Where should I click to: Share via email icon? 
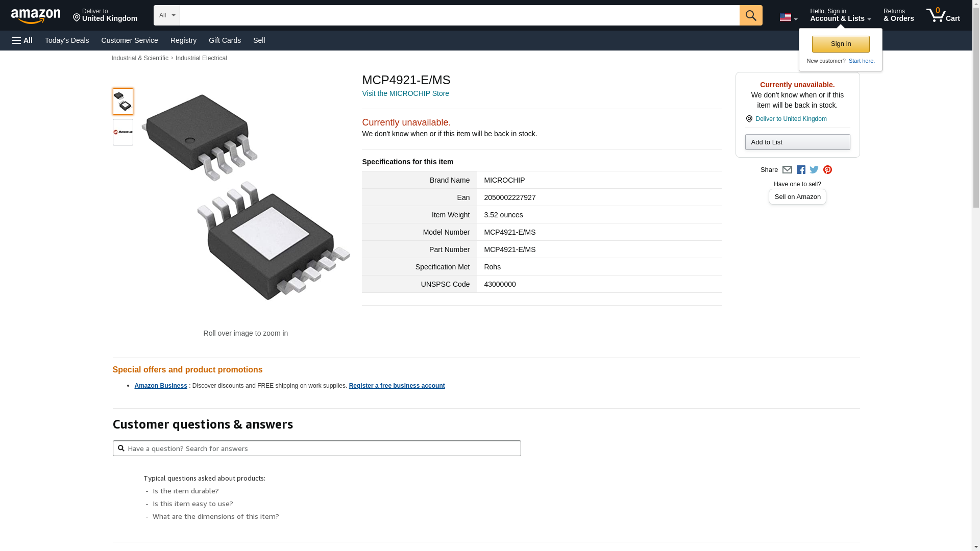(787, 170)
